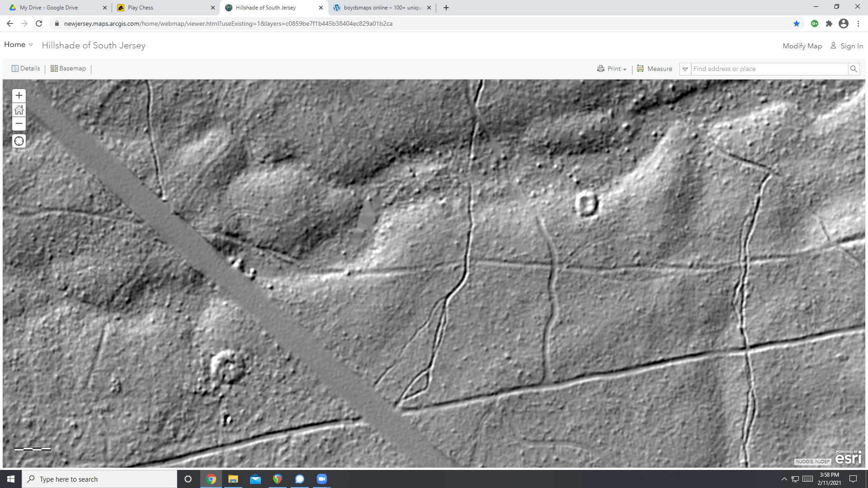Open the Chrome extensions puzzle icon

tap(829, 23)
